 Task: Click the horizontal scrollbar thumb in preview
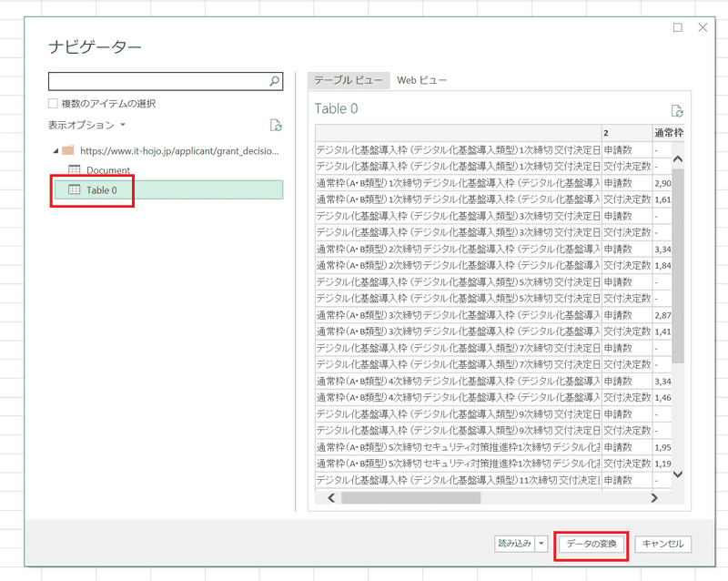(411, 498)
